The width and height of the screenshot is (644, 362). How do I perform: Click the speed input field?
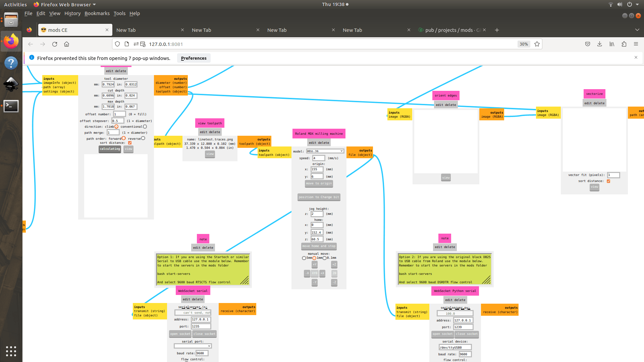click(x=319, y=158)
